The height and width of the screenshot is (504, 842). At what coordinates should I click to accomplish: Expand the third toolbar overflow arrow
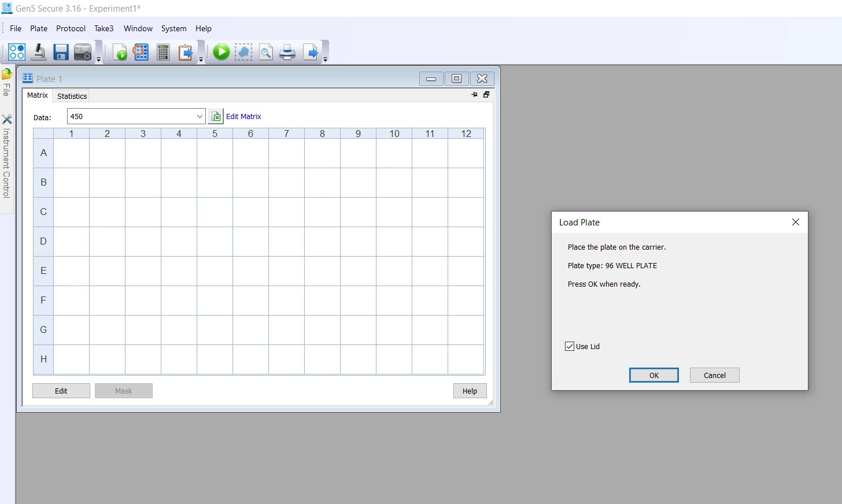(325, 59)
